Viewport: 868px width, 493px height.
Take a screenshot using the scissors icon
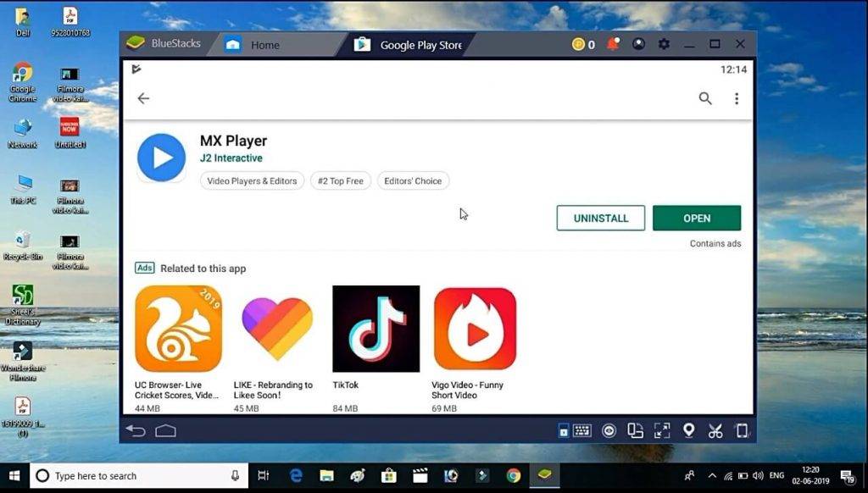point(716,430)
